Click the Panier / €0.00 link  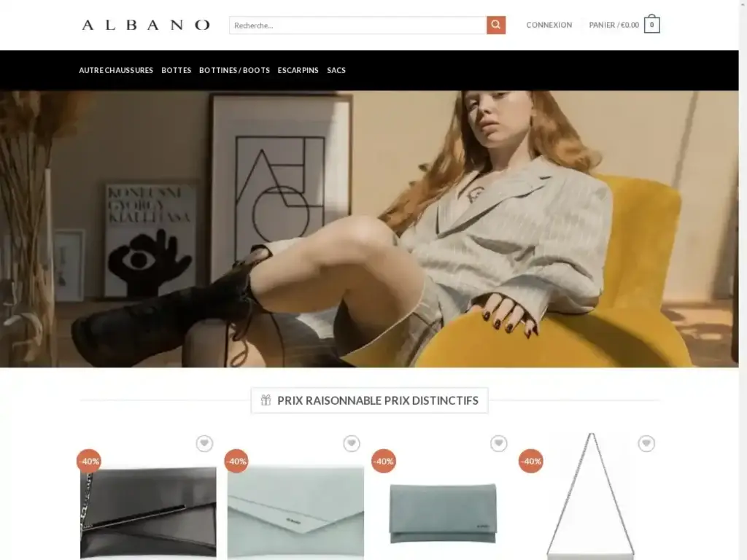click(614, 25)
